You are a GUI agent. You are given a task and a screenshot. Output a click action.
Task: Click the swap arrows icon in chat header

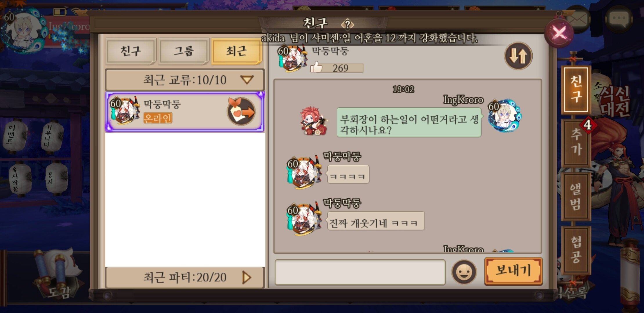pos(518,56)
